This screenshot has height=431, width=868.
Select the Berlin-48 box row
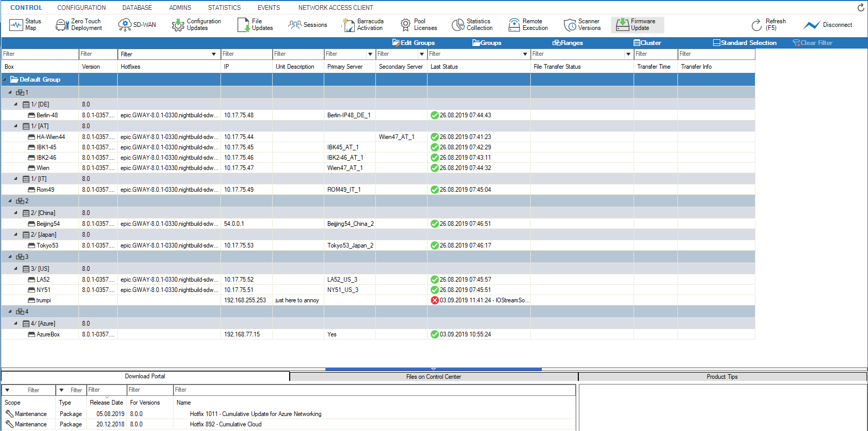coord(47,115)
